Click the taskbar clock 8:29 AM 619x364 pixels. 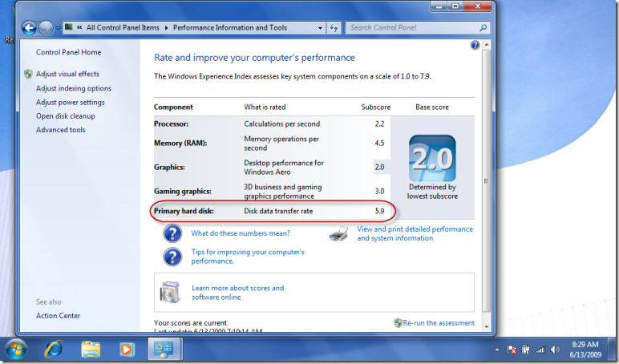click(x=585, y=344)
